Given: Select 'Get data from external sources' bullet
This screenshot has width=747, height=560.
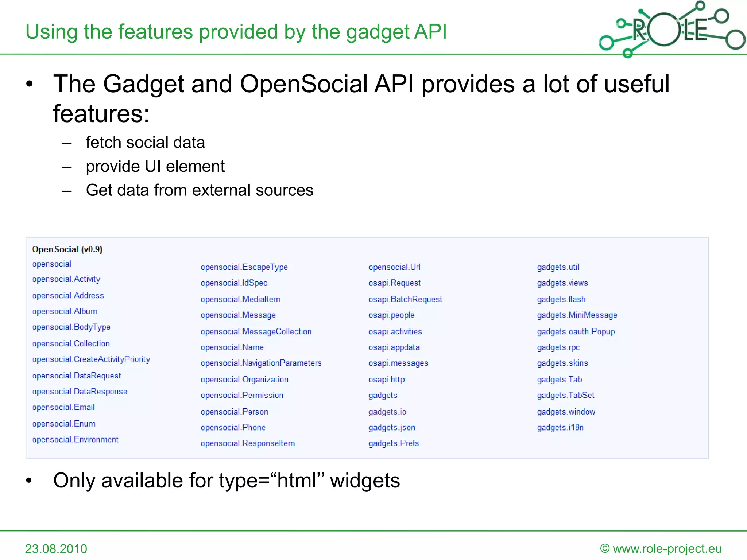Looking at the screenshot, I should 200,190.
